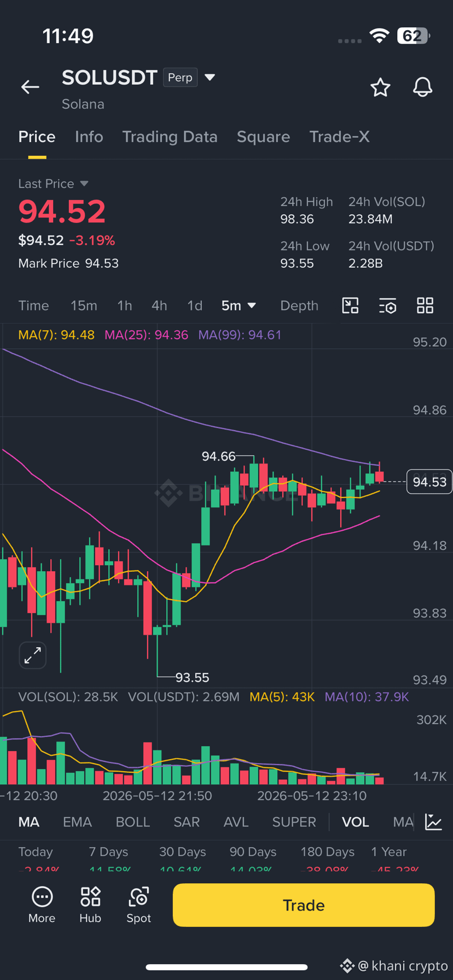This screenshot has height=980, width=453.
Task: Tap the 94.66 high label on chart
Action: 218,456
